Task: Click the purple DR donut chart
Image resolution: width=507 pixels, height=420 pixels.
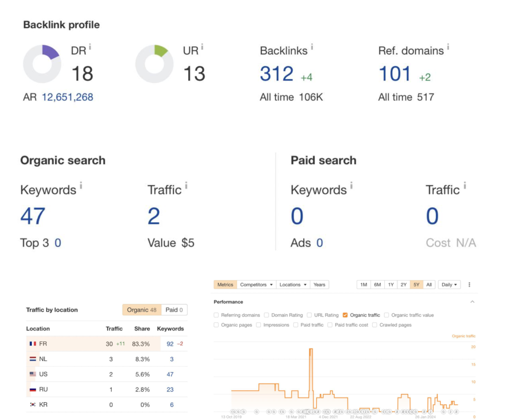Action: [42, 64]
